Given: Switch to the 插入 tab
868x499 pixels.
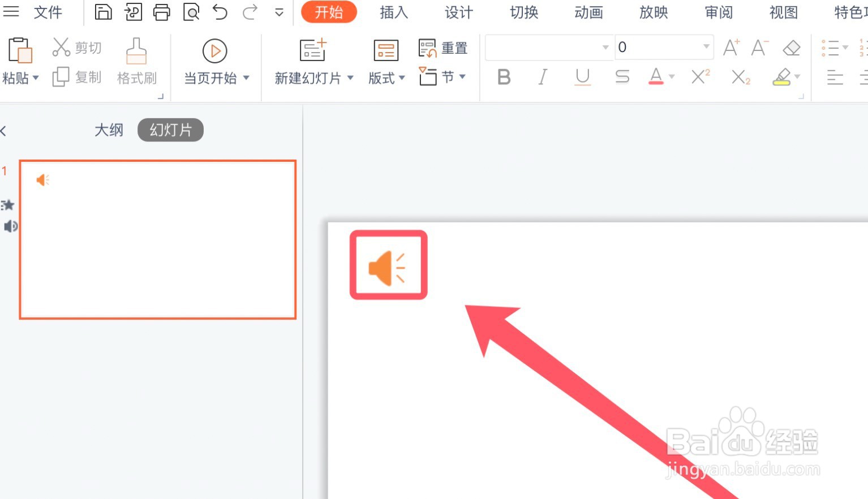Looking at the screenshot, I should tap(394, 12).
